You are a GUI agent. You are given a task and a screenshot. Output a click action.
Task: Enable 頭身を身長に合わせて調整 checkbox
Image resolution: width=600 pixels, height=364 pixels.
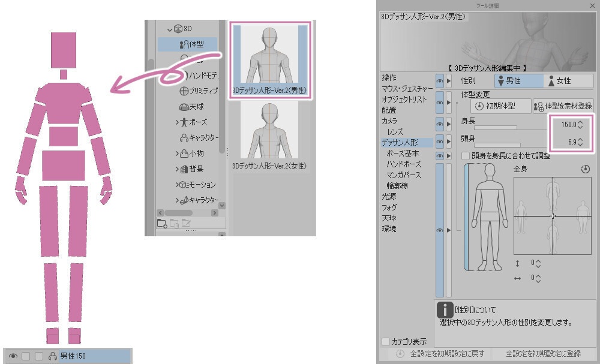click(x=466, y=156)
